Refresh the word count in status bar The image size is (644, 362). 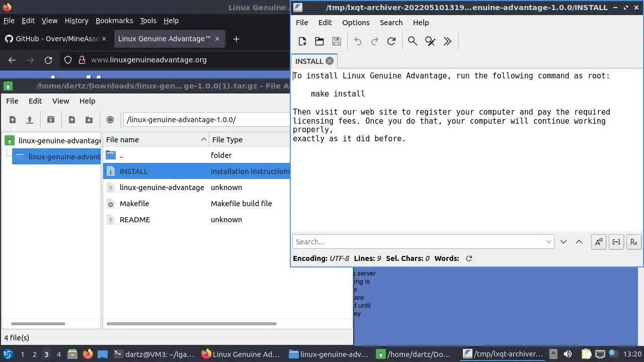point(469,258)
